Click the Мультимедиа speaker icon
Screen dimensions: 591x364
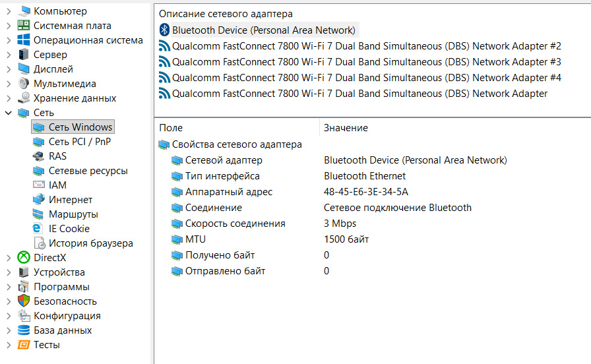click(24, 84)
